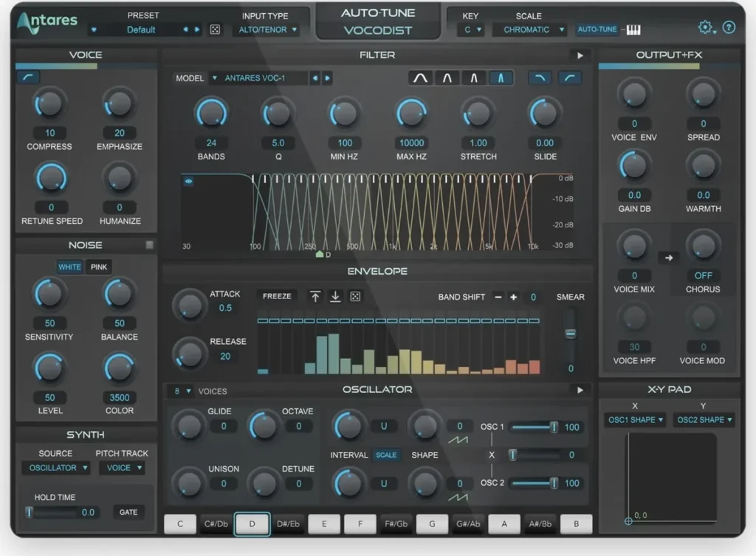Click the Antares logo
The height and width of the screenshot is (556, 756).
47,22
